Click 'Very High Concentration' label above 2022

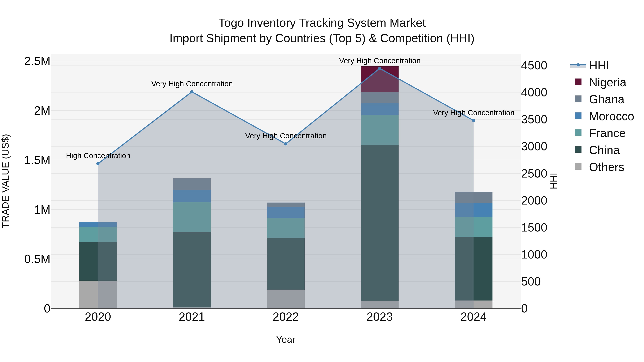click(x=286, y=136)
